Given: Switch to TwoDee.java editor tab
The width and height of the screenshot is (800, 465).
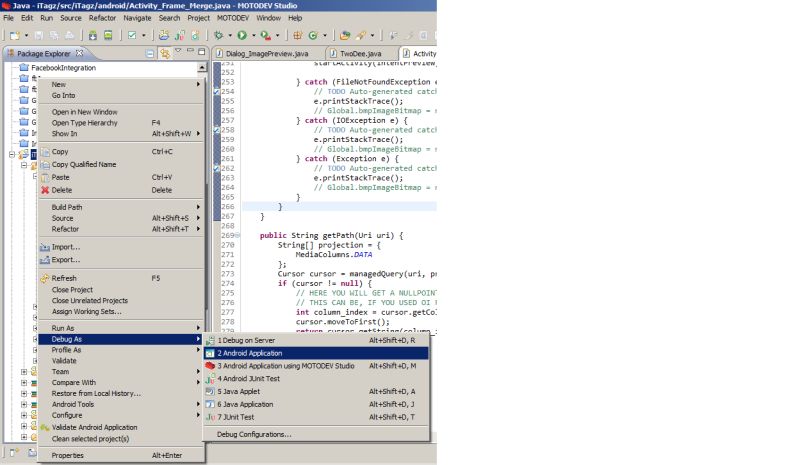Looking at the screenshot, I should pos(360,54).
